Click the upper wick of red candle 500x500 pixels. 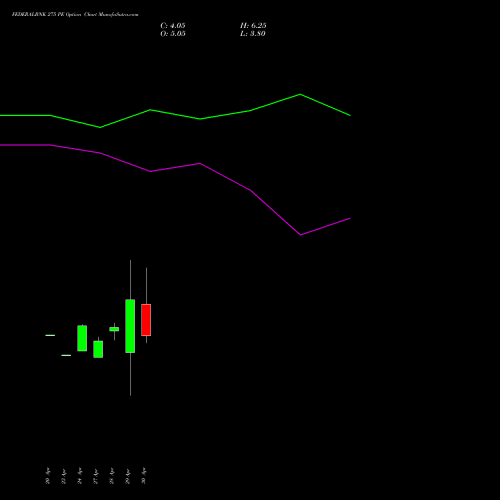(x=146, y=286)
